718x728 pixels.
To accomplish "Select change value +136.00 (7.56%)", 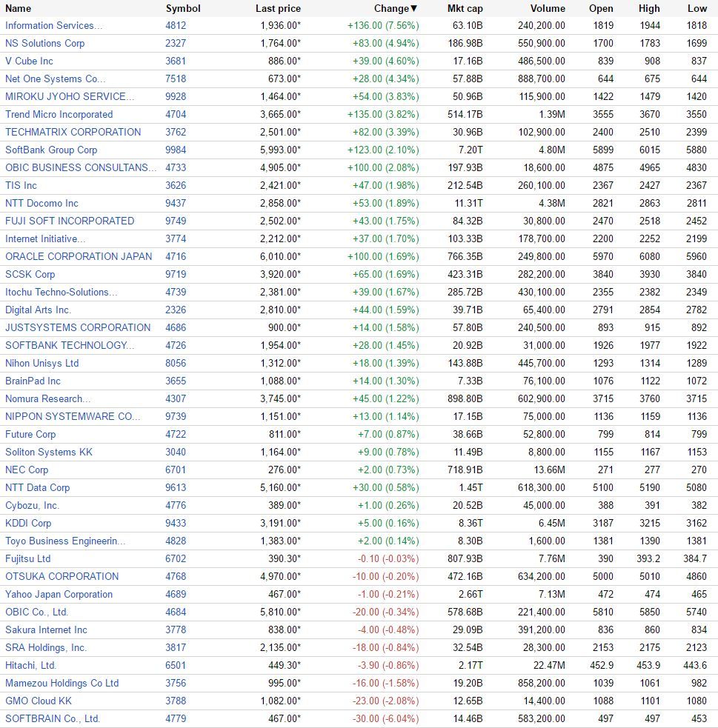I will tap(383, 25).
